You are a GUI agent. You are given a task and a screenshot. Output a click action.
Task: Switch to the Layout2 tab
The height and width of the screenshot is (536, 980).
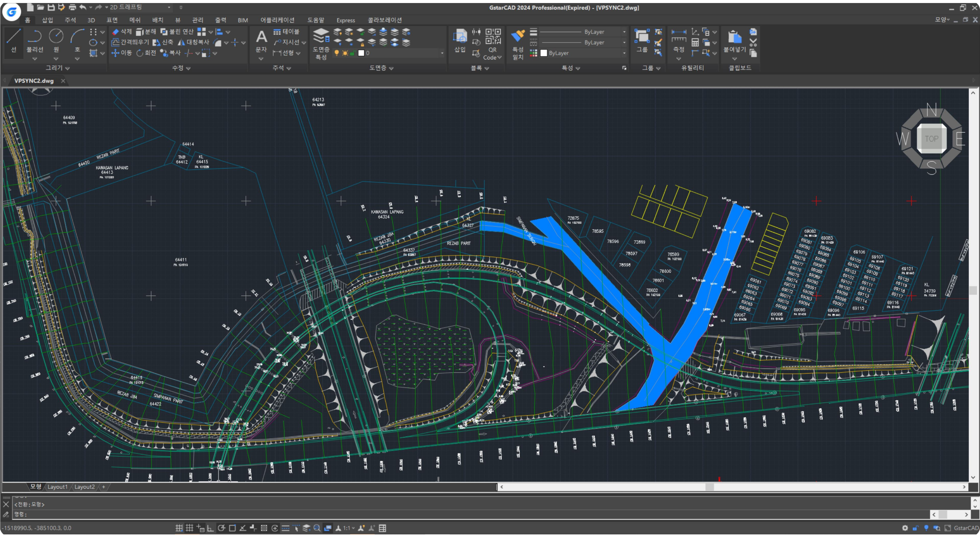coord(85,487)
